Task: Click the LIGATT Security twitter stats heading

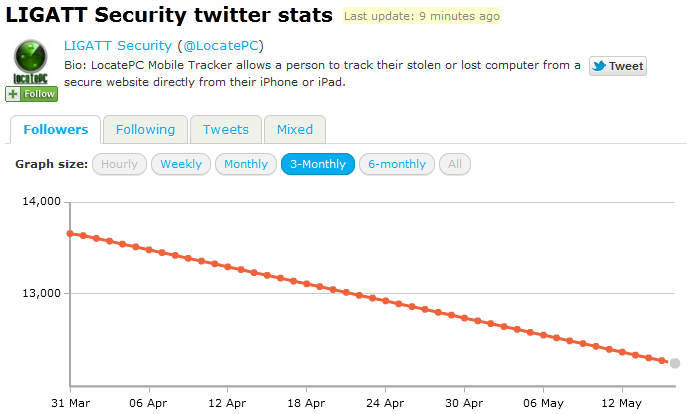Action: click(x=170, y=17)
